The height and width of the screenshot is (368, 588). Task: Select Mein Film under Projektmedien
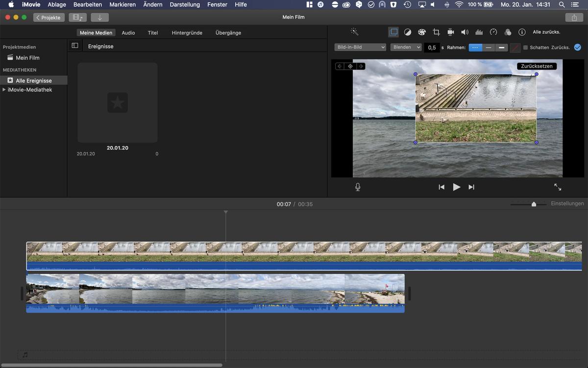click(x=27, y=58)
